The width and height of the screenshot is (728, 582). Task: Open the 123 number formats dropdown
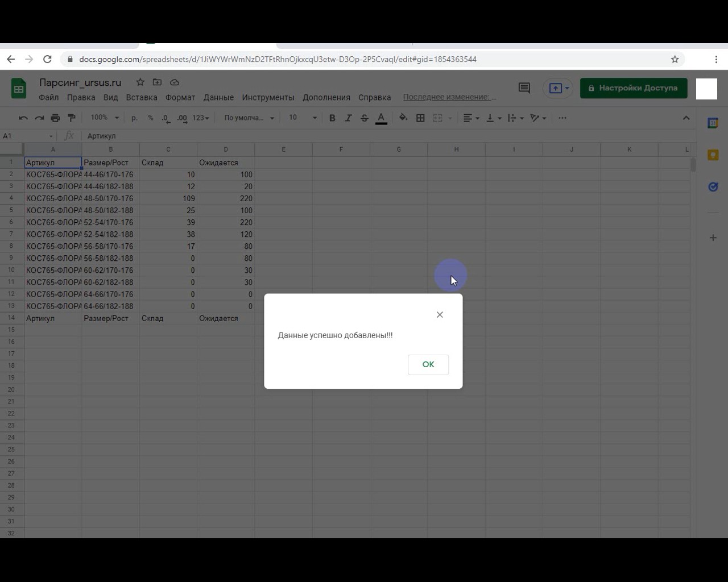(x=201, y=118)
